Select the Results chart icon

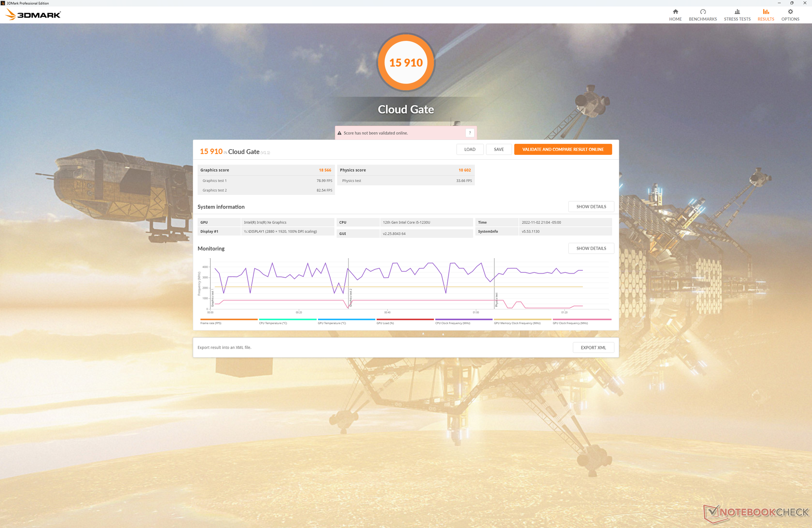click(766, 12)
